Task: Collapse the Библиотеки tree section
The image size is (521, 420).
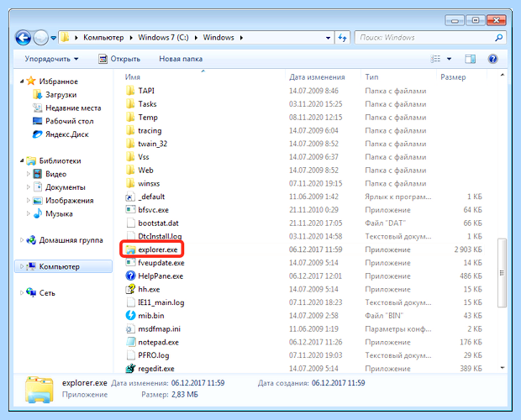Action: [22, 160]
